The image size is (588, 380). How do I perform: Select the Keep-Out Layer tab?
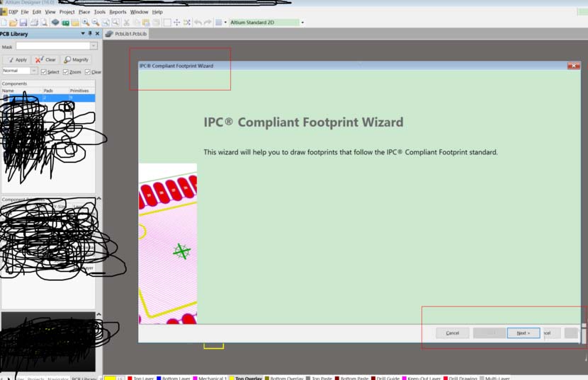pos(424,378)
